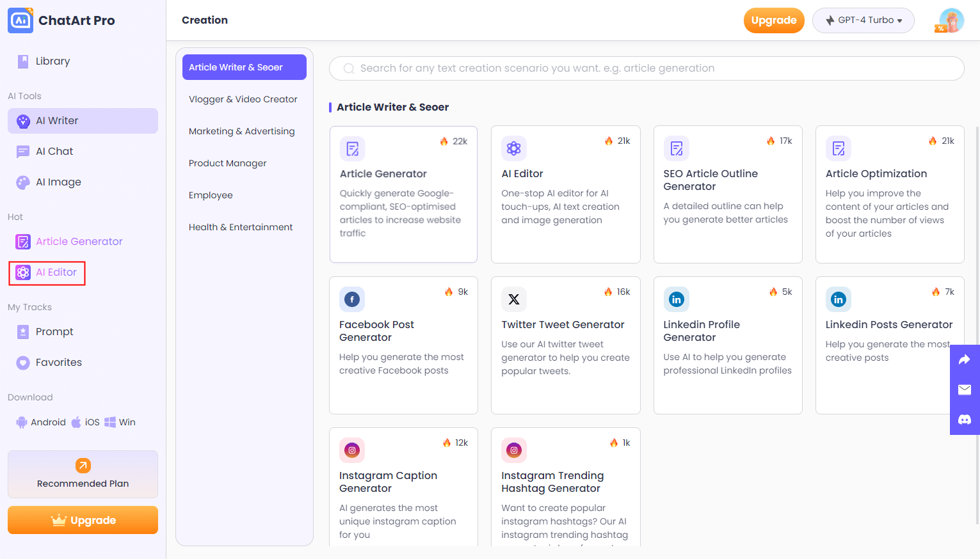Image resolution: width=980 pixels, height=559 pixels.
Task: Click the search magnifier icon
Action: (349, 68)
